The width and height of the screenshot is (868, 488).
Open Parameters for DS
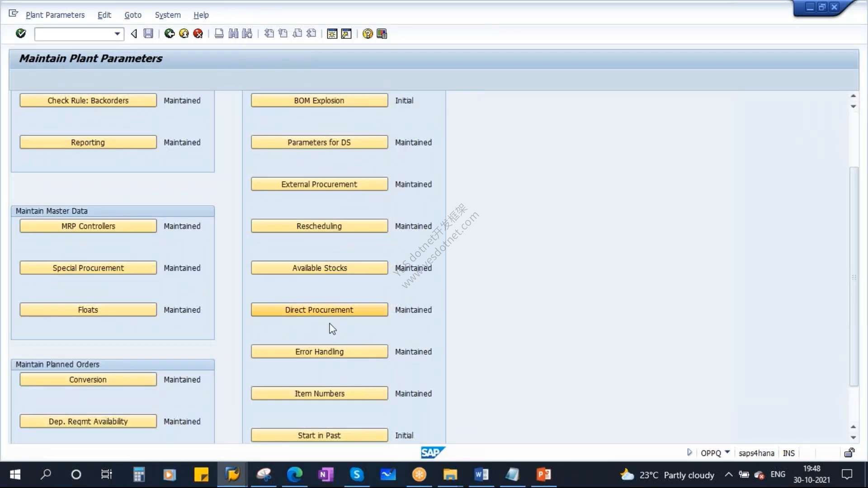click(x=319, y=142)
